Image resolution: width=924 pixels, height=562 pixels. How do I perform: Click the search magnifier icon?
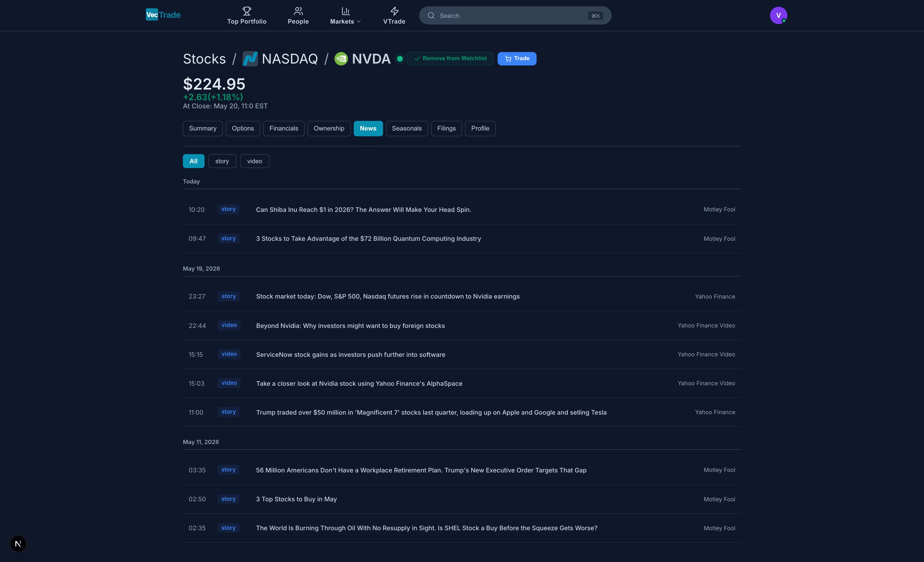tap(431, 16)
